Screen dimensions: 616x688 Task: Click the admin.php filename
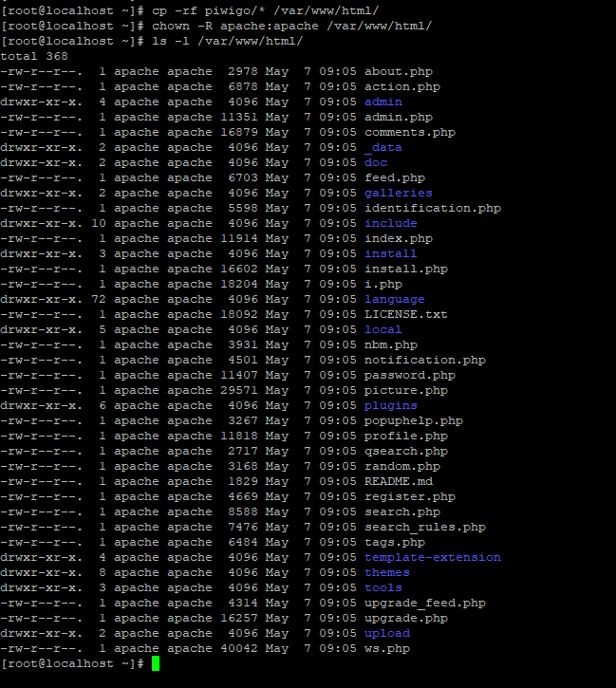click(x=399, y=117)
